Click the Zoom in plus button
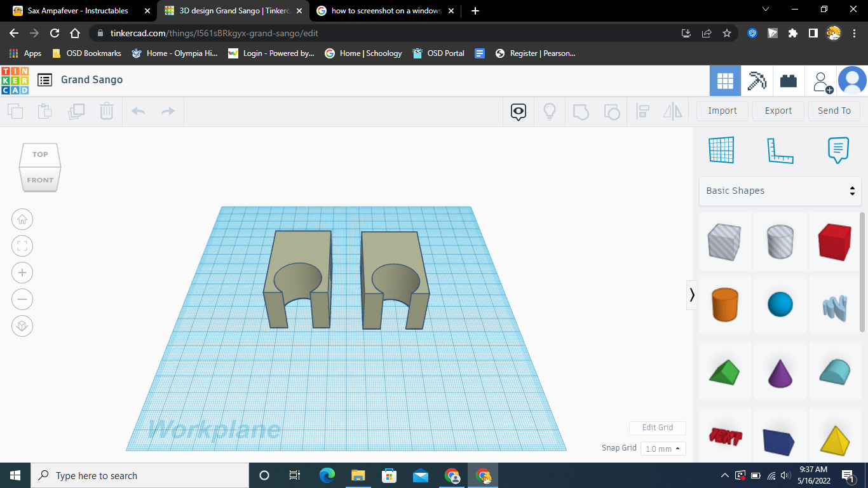868x488 pixels. (x=22, y=273)
